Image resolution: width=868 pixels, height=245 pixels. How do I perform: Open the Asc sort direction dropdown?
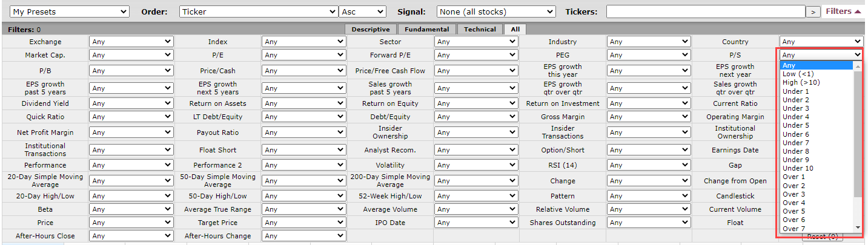[363, 11]
